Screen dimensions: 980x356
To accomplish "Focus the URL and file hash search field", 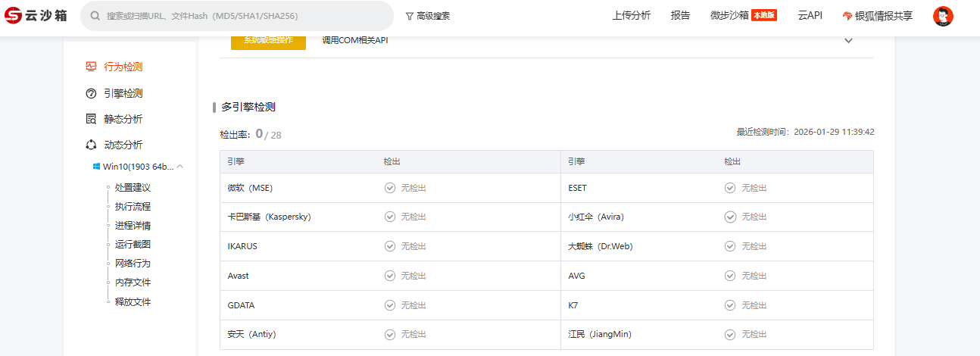I will (242, 16).
